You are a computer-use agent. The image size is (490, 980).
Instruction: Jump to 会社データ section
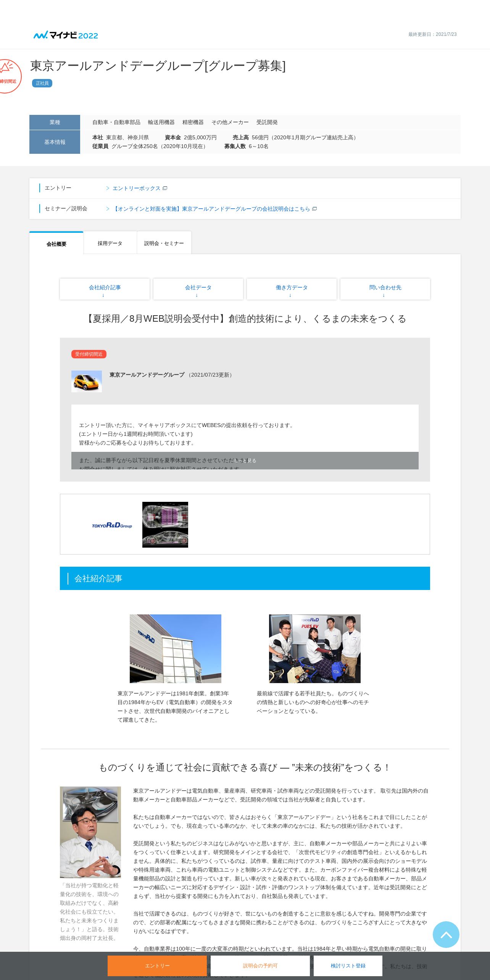coord(198,289)
